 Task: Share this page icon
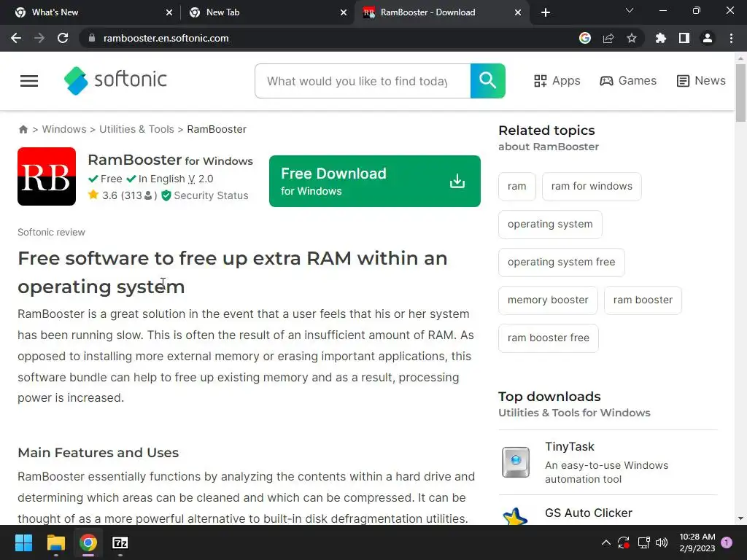pyautogui.click(x=608, y=38)
